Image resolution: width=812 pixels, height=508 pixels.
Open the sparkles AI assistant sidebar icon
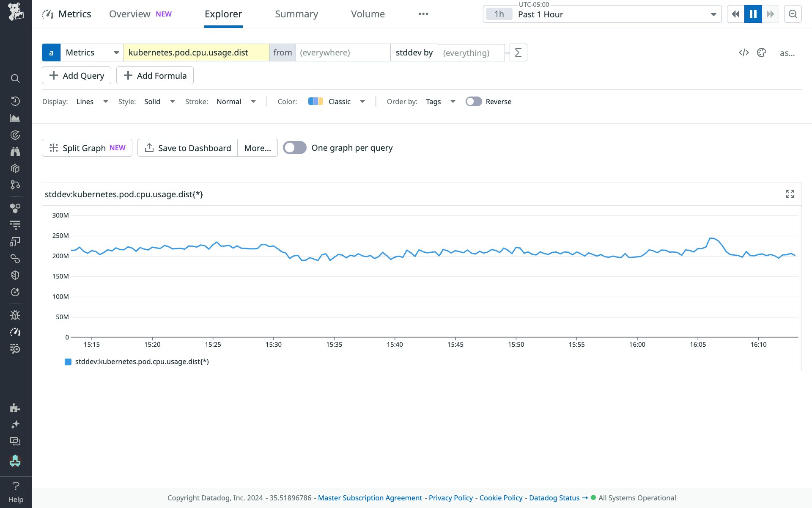(15, 424)
